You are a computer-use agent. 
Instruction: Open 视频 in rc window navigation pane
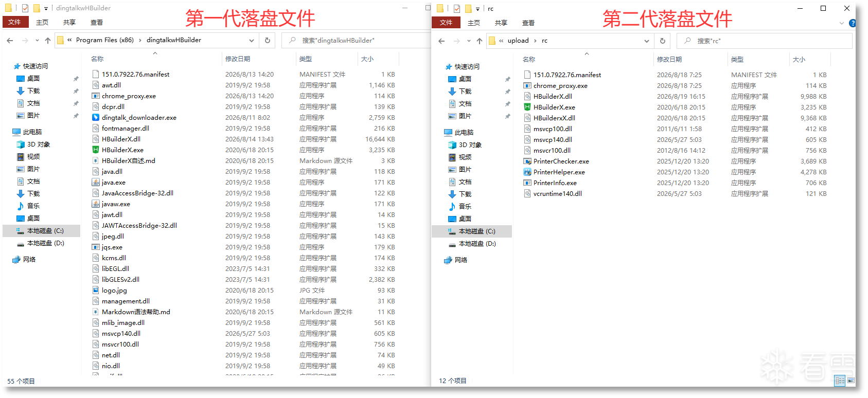click(465, 157)
